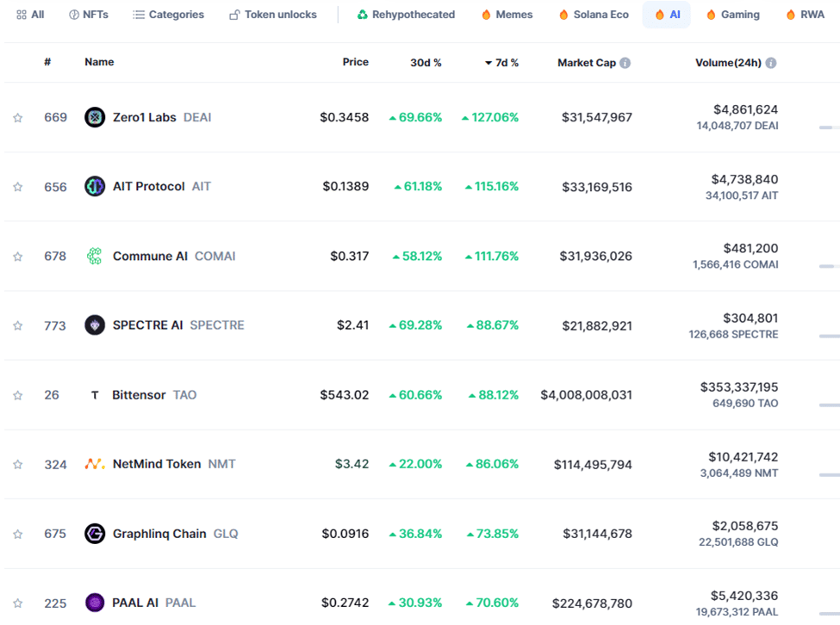Click the PAAL AI purple logo
Screen dimensions: 840x625
point(95,603)
